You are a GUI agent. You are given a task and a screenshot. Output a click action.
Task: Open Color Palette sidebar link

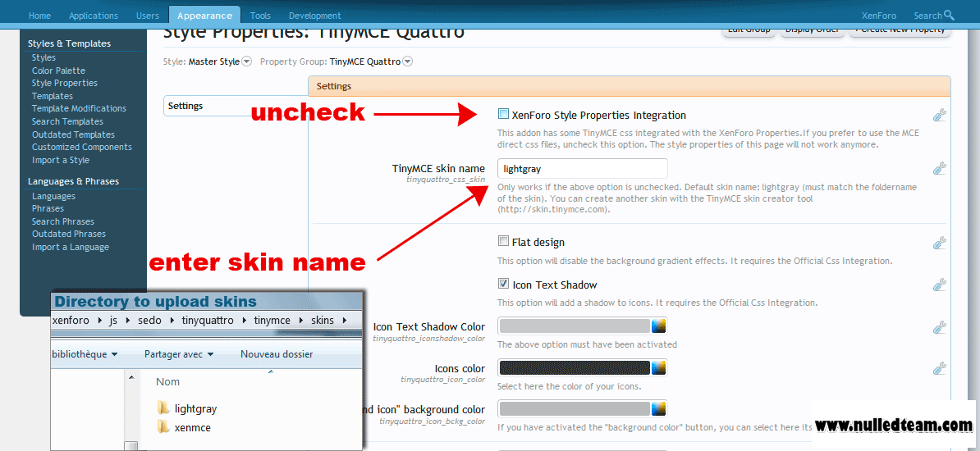click(x=58, y=71)
